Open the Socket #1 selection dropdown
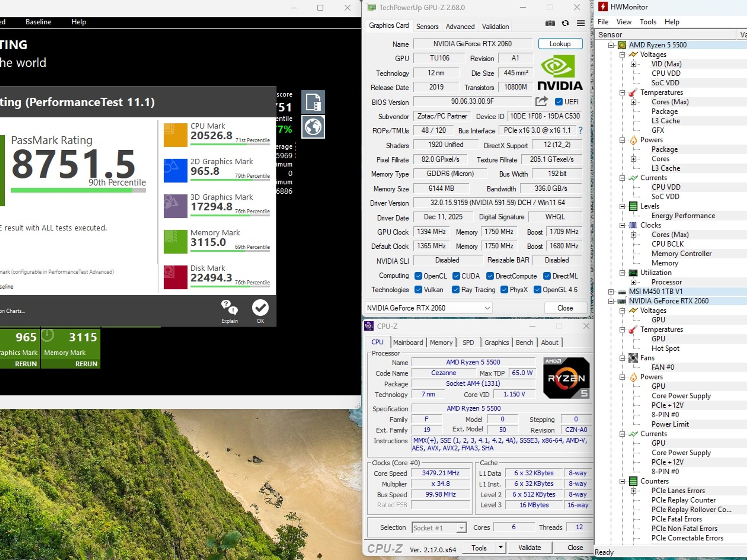 (x=439, y=528)
